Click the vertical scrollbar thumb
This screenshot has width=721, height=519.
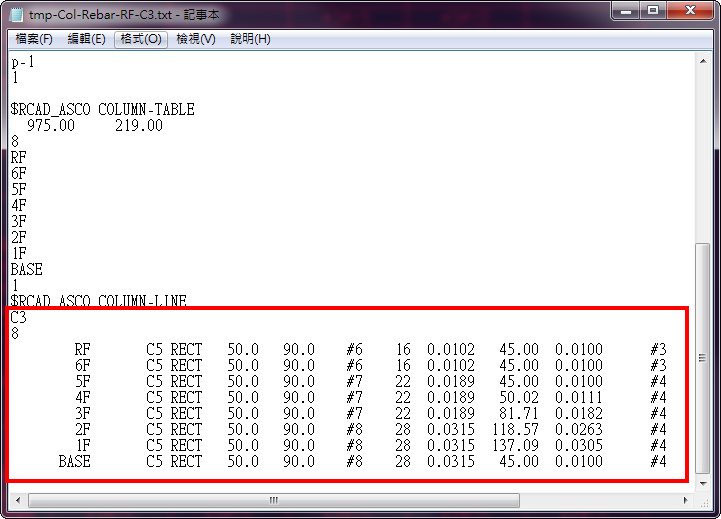[703, 359]
